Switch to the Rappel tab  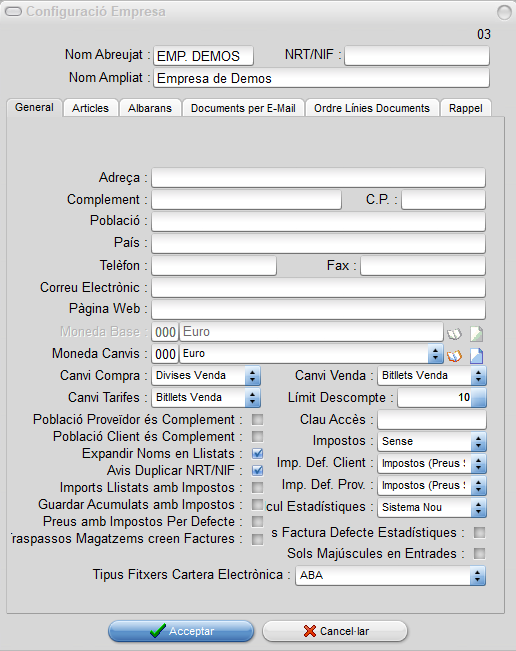466,108
